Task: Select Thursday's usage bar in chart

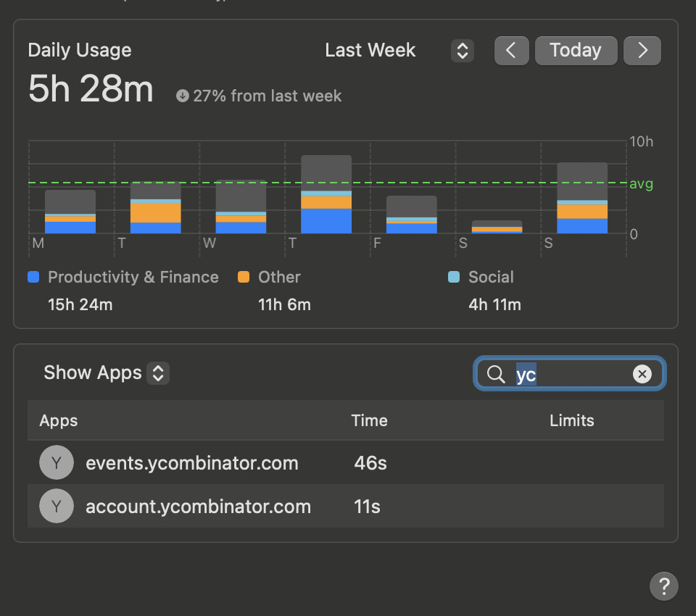Action: (326, 194)
